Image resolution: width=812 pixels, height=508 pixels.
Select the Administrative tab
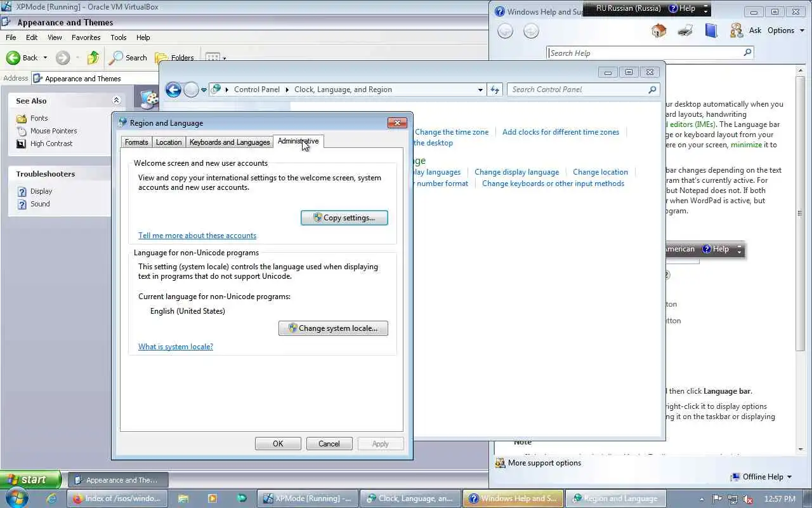(x=298, y=141)
